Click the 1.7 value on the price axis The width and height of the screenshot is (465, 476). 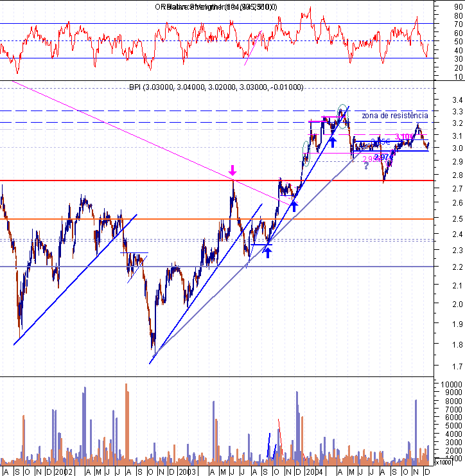(x=457, y=367)
